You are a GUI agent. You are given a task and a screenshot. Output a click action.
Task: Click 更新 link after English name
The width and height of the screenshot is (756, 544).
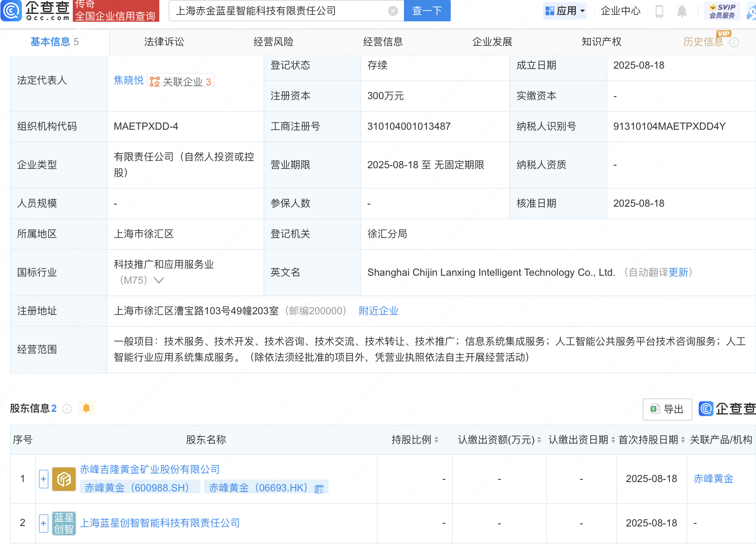pyautogui.click(x=678, y=272)
